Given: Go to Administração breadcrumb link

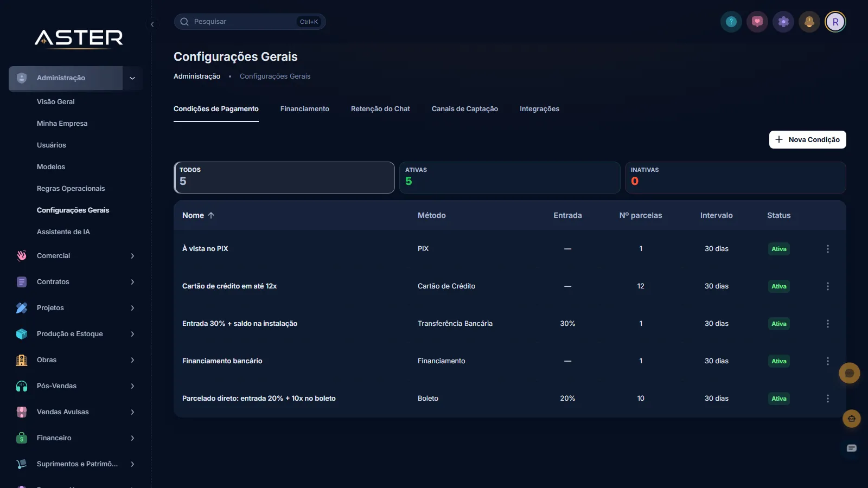Looking at the screenshot, I should coord(197,76).
